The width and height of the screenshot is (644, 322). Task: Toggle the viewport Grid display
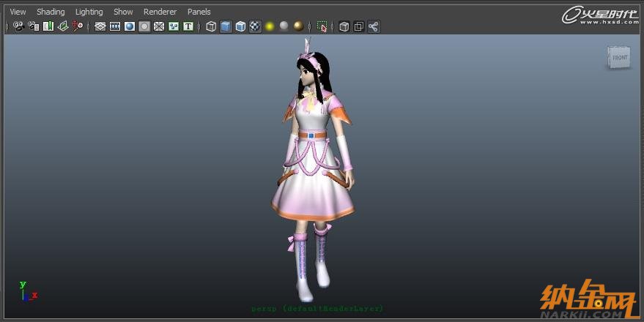pyautogui.click(x=100, y=26)
